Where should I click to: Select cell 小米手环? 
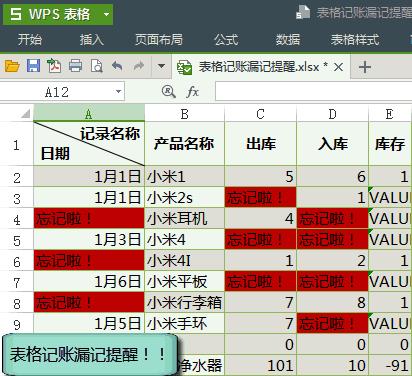[x=184, y=323]
